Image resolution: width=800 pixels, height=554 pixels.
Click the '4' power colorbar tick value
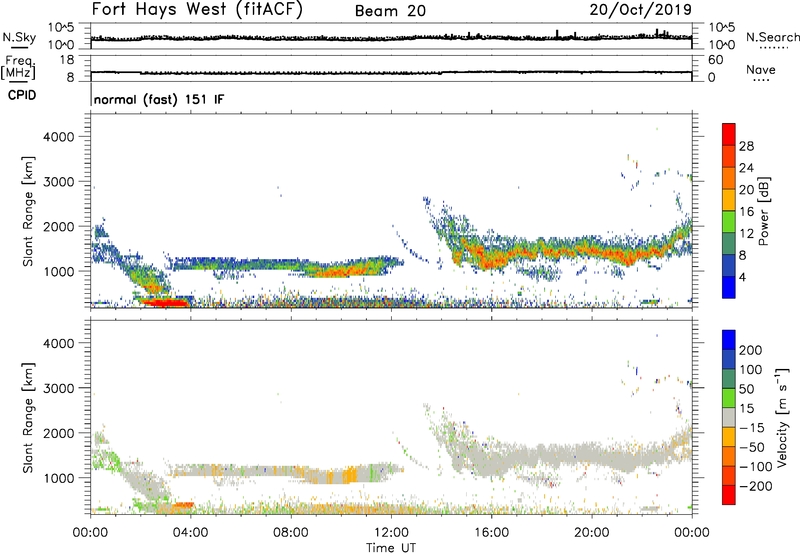pos(743,277)
